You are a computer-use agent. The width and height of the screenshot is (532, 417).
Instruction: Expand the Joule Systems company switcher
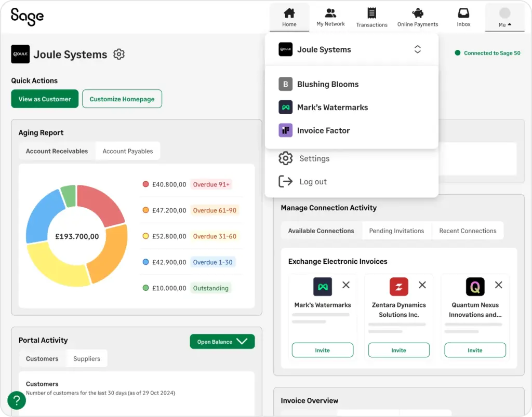tap(417, 49)
